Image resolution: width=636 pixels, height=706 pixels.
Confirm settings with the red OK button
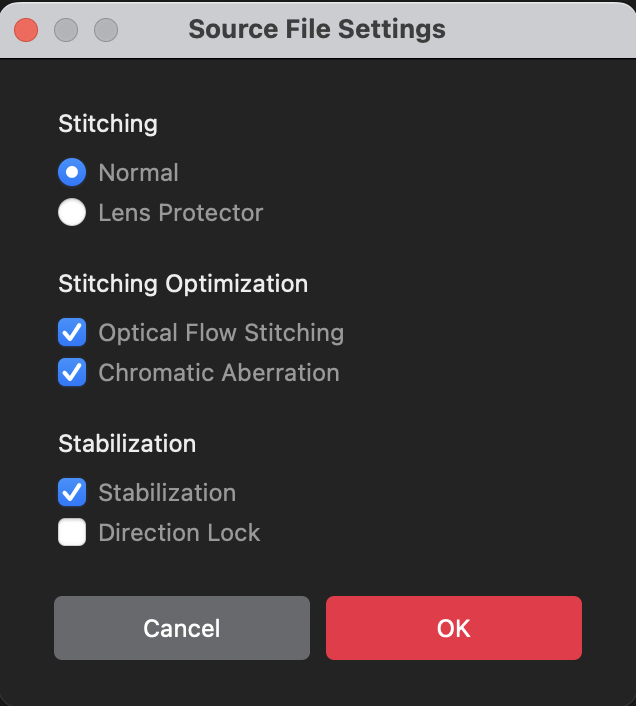[x=453, y=628]
